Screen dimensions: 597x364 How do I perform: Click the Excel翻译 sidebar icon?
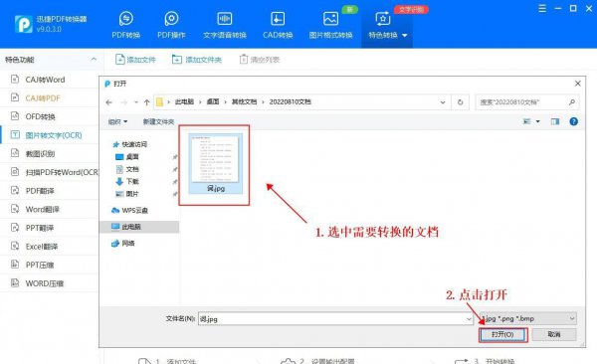(15, 246)
